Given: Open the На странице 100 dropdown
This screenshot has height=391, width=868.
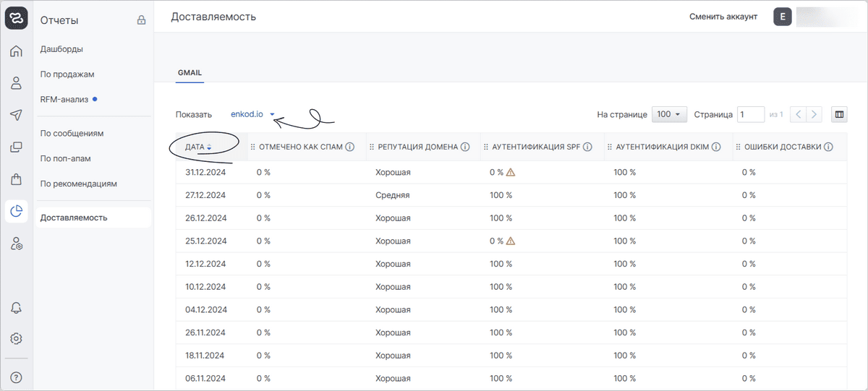Looking at the screenshot, I should (x=669, y=114).
